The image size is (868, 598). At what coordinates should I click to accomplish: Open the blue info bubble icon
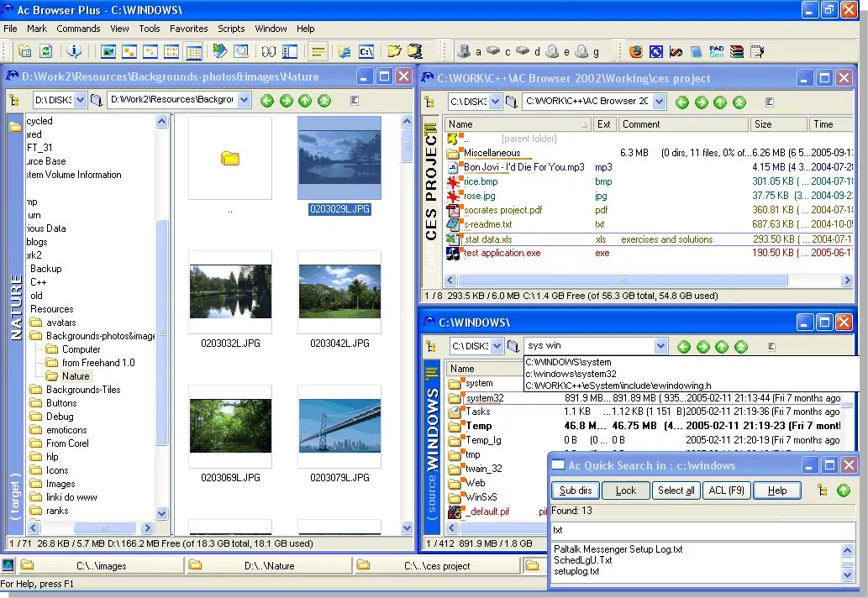74,51
